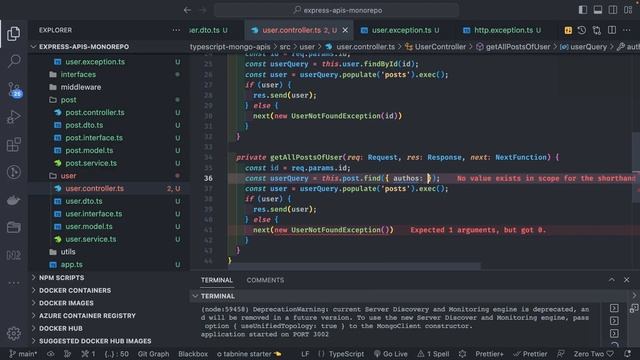Go forward with the navigation arrow

(203, 10)
